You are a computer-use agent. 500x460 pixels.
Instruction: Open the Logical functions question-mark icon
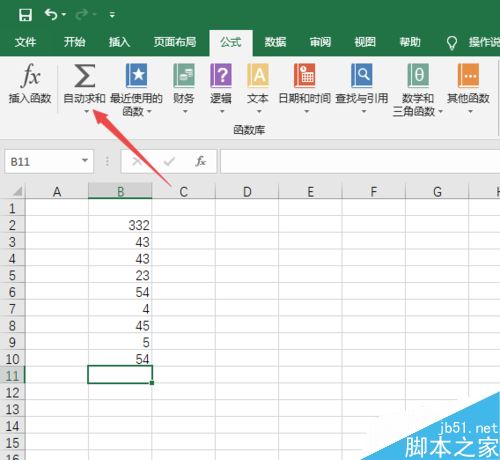point(221,75)
